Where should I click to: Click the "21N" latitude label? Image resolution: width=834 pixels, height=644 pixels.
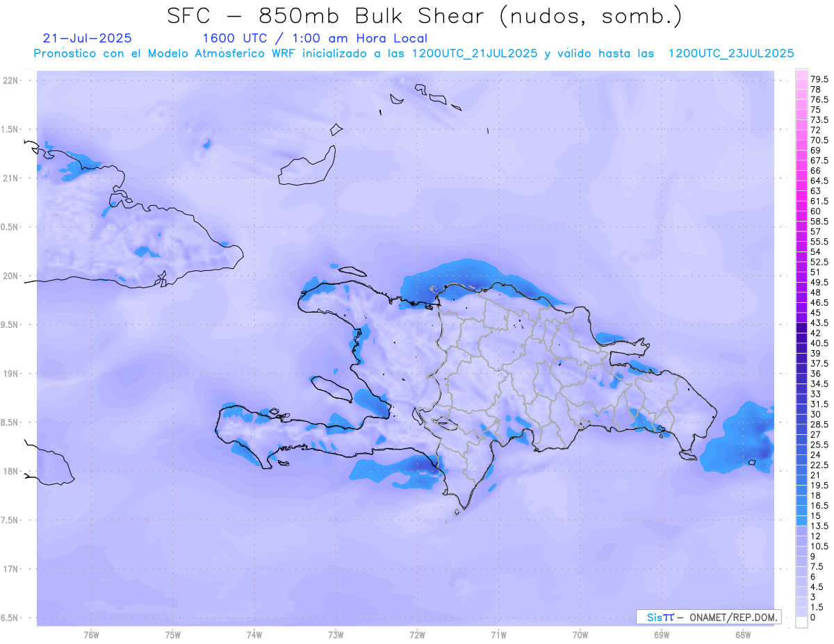(12, 178)
